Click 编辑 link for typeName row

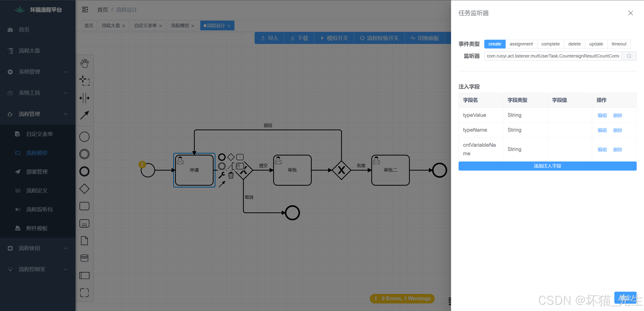(x=602, y=130)
